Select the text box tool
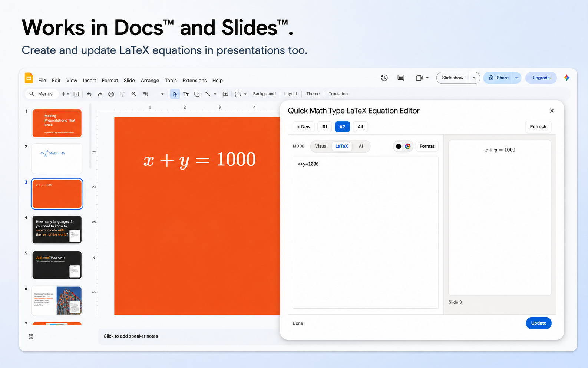The height and width of the screenshot is (368, 588). pos(186,94)
